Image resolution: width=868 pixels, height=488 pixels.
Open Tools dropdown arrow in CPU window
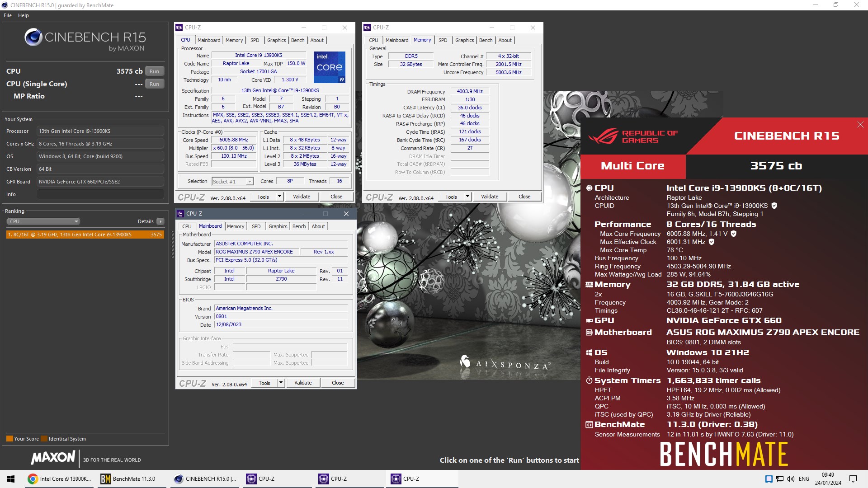(x=279, y=197)
